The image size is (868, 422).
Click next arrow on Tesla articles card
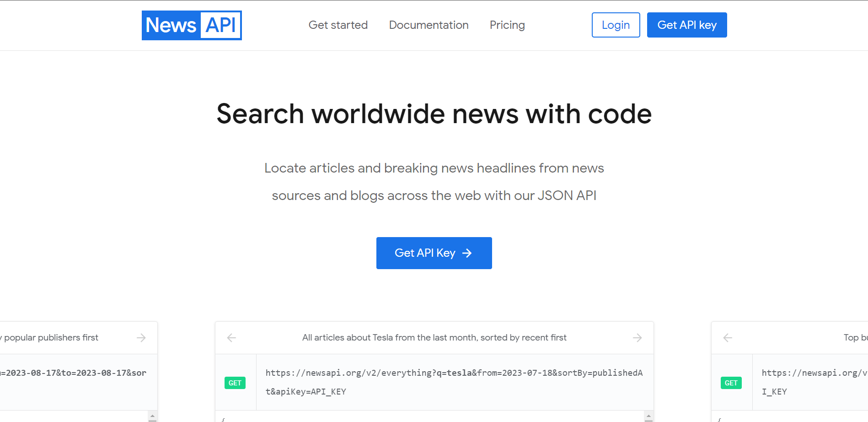[x=637, y=338]
